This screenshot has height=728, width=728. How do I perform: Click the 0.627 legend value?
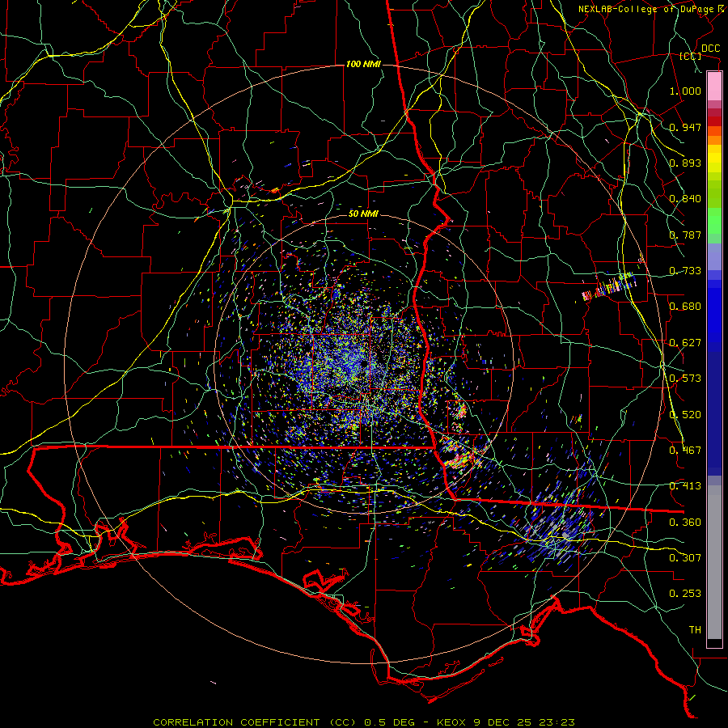tap(685, 343)
